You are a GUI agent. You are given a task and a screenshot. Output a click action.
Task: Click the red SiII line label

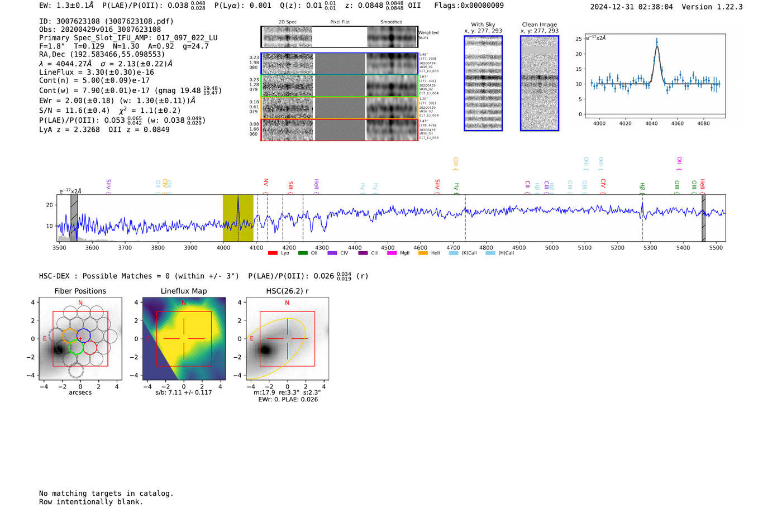[291, 187]
